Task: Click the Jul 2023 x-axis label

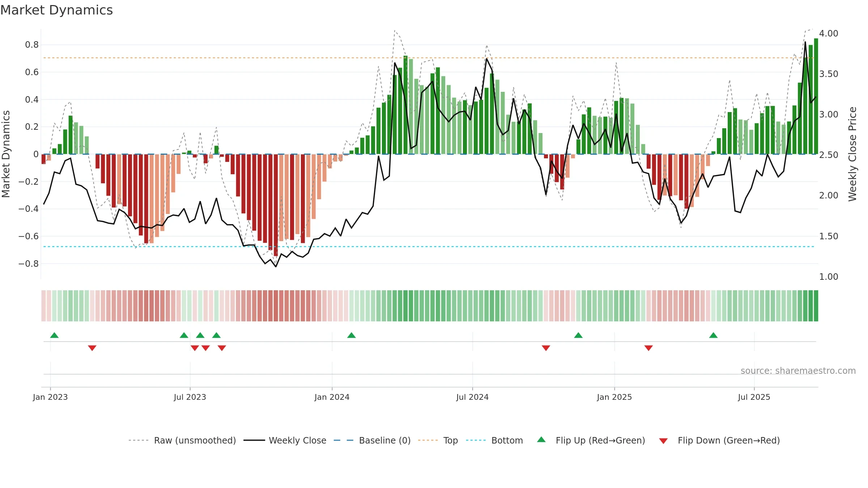Action: click(190, 397)
